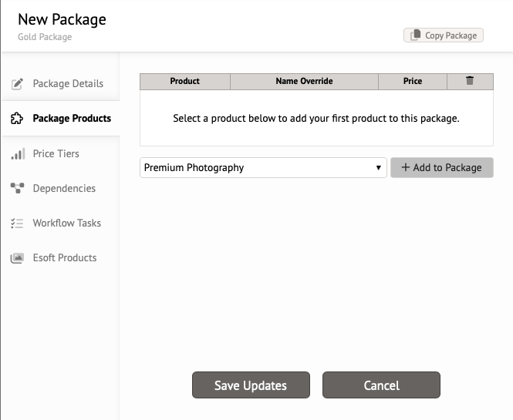Image resolution: width=513 pixels, height=420 pixels.
Task: Click the Gold Package subtitle
Action: pyautogui.click(x=45, y=37)
